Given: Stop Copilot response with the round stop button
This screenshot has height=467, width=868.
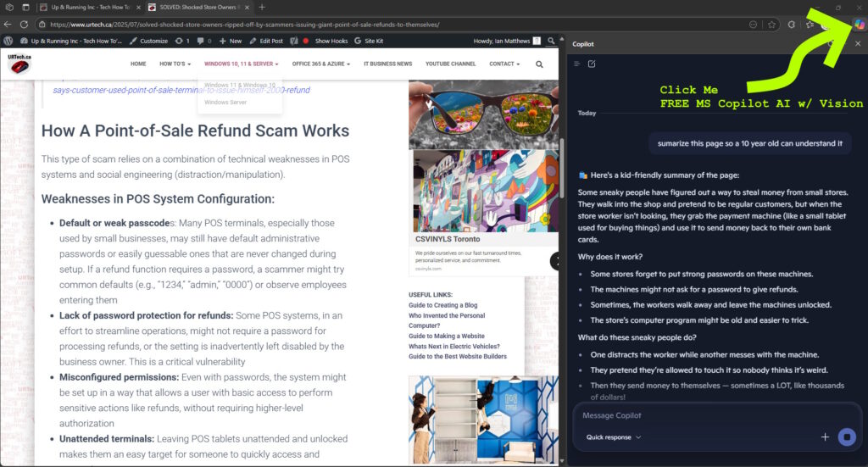Looking at the screenshot, I should click(x=845, y=437).
